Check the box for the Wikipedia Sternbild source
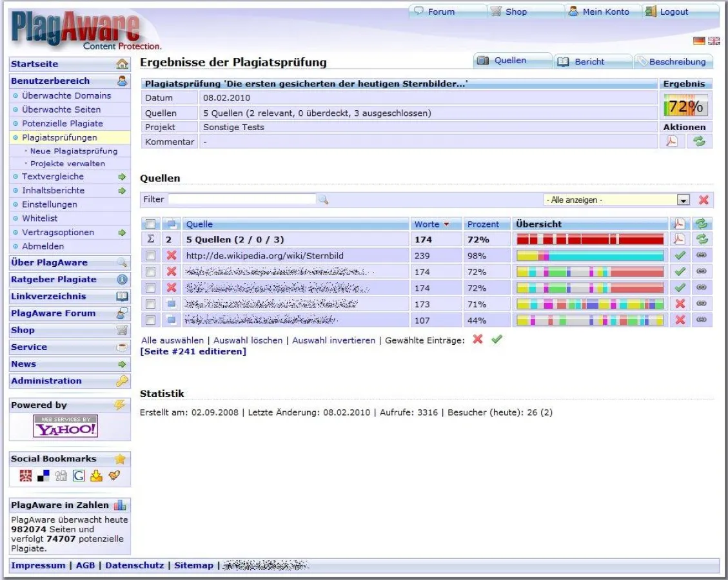The height and width of the screenshot is (580, 728). pos(150,255)
